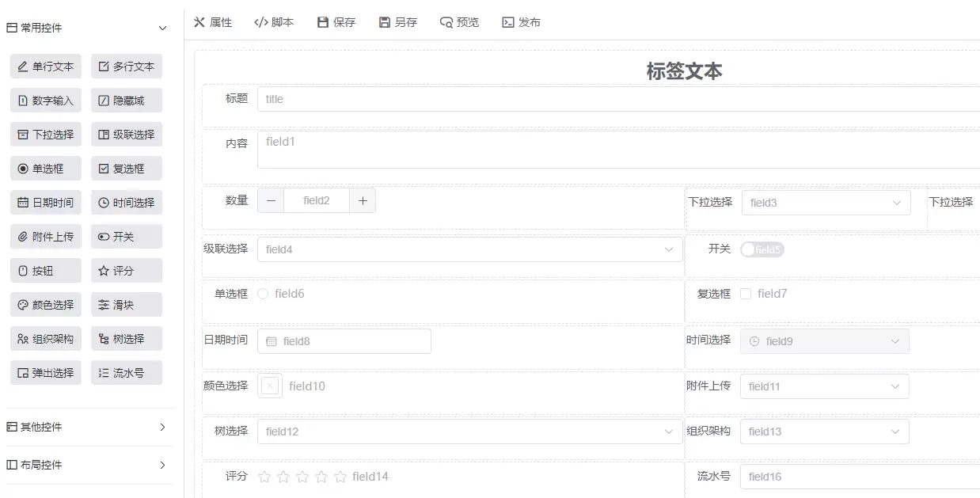Image resolution: width=980 pixels, height=498 pixels.
Task: Add a 评分 rating control from palette
Action: pyautogui.click(x=127, y=271)
